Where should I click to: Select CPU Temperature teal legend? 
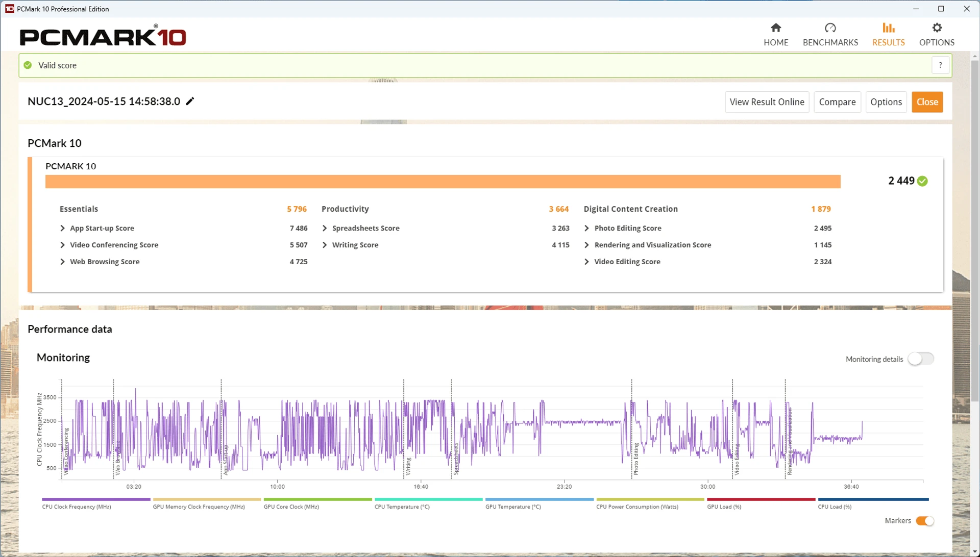point(428,503)
